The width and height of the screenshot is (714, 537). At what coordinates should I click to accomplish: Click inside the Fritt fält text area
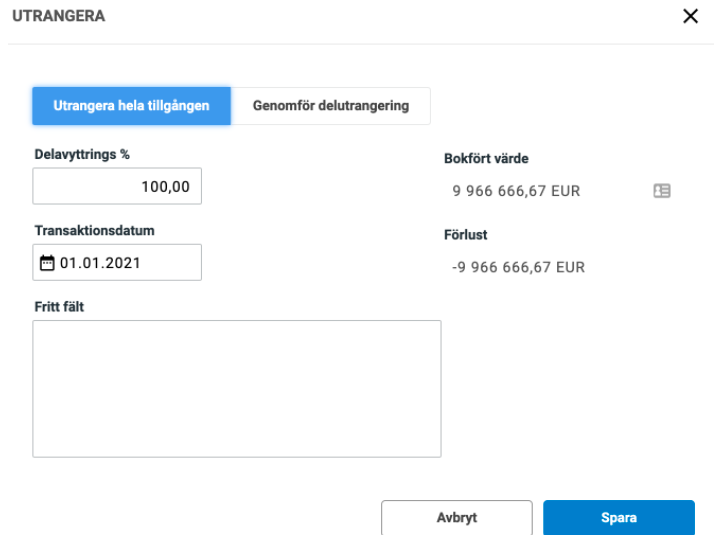(x=237, y=389)
